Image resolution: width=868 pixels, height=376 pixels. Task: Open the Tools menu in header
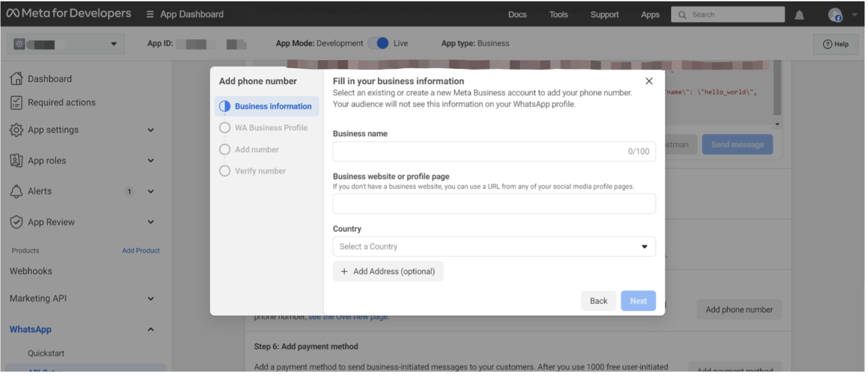[558, 14]
